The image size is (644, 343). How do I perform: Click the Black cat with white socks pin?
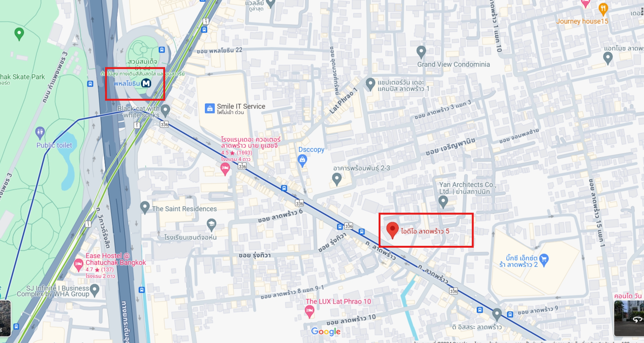[165, 111]
